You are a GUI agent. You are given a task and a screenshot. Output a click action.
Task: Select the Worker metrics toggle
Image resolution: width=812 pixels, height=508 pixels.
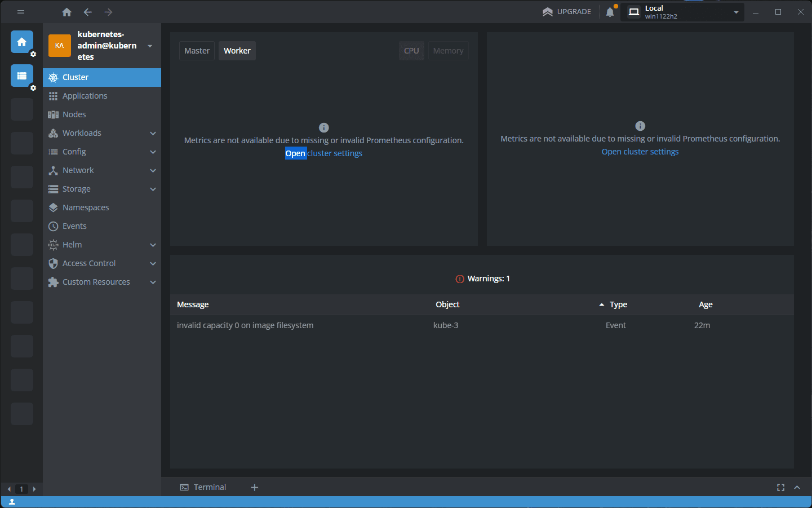coord(237,51)
